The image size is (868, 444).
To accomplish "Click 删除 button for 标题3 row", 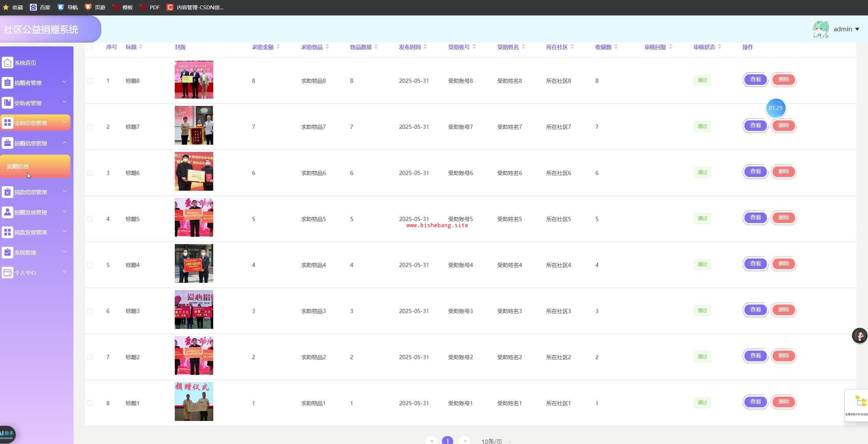I will pyautogui.click(x=783, y=310).
